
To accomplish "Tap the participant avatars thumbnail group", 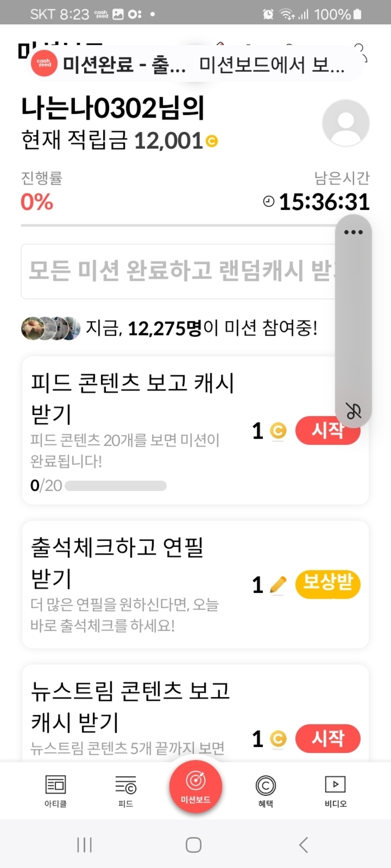I will point(50,328).
